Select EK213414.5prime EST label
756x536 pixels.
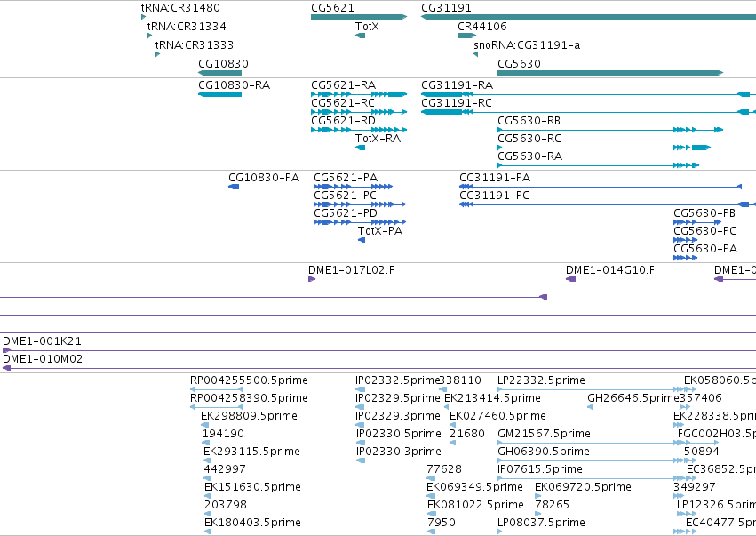492,398
